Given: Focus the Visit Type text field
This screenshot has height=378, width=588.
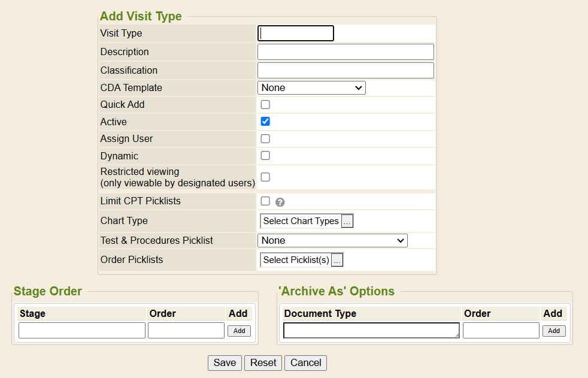Looking at the screenshot, I should (x=296, y=34).
